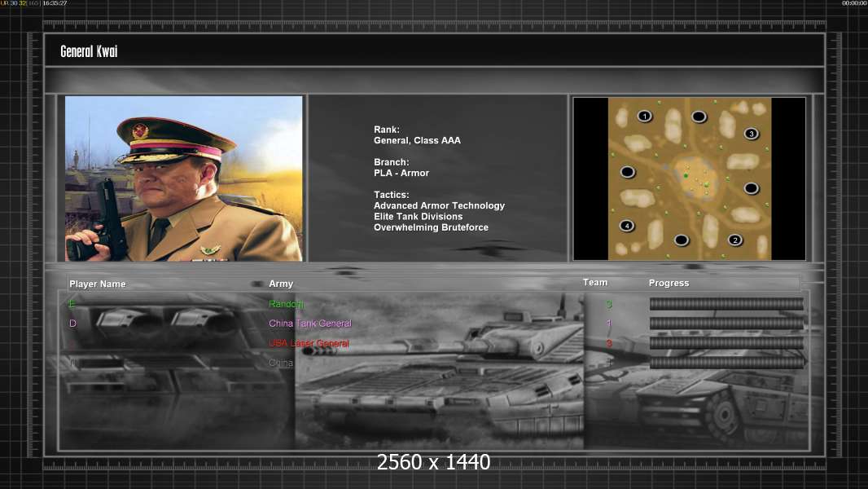Select the empty start marker between markers 4 and 2
This screenshot has height=489, width=868.
[682, 240]
